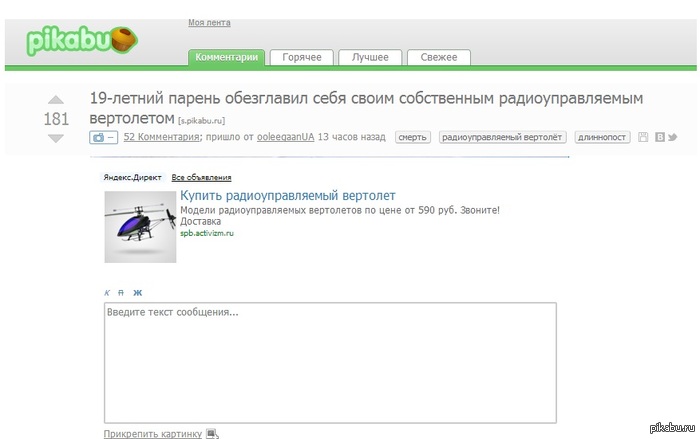Apply bold formatting with Ж button

point(138,292)
